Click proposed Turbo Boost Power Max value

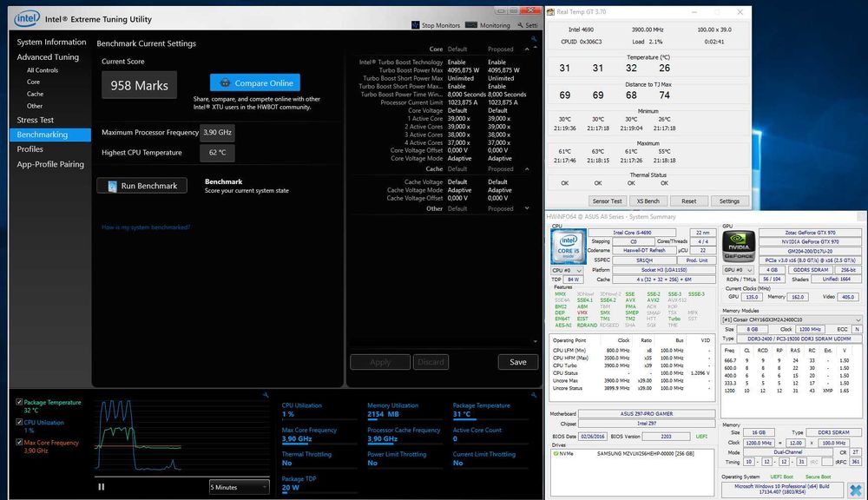coord(503,70)
